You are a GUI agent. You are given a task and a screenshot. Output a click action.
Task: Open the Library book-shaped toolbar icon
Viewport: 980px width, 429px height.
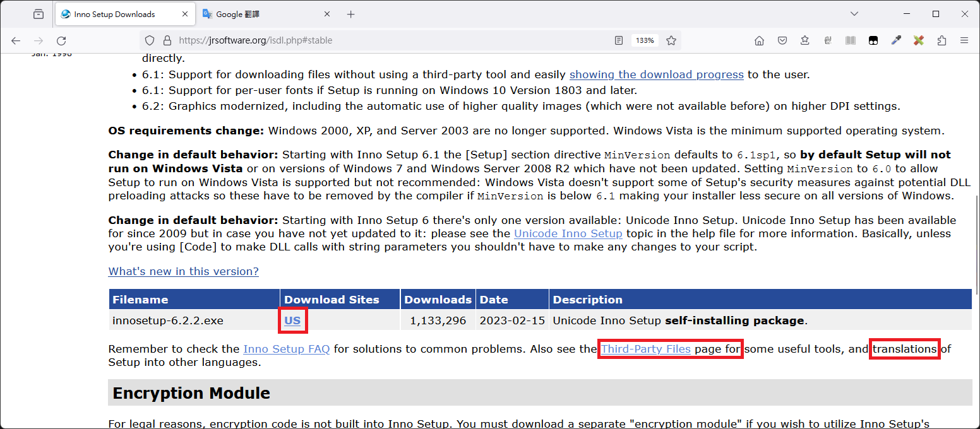pyautogui.click(x=851, y=40)
